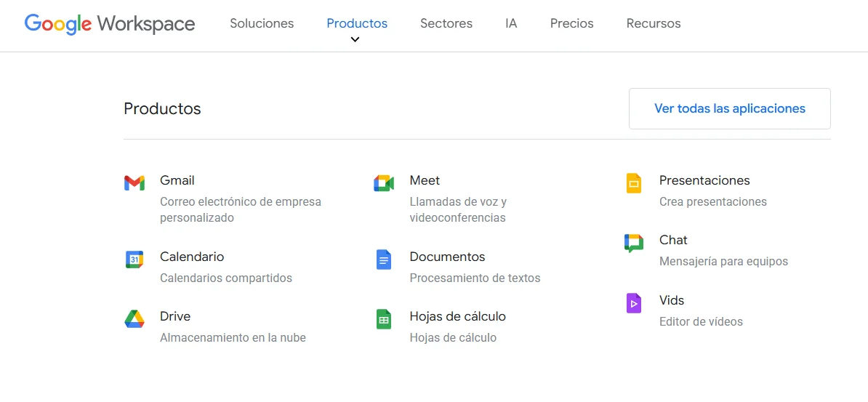The image size is (868, 402).
Task: Open the Documentos blue page icon
Action: point(384,260)
